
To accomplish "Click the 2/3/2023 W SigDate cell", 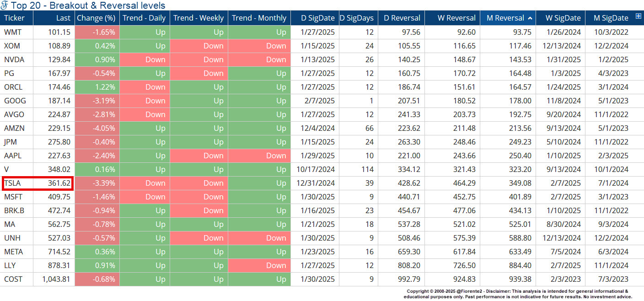I will (x=560, y=279).
